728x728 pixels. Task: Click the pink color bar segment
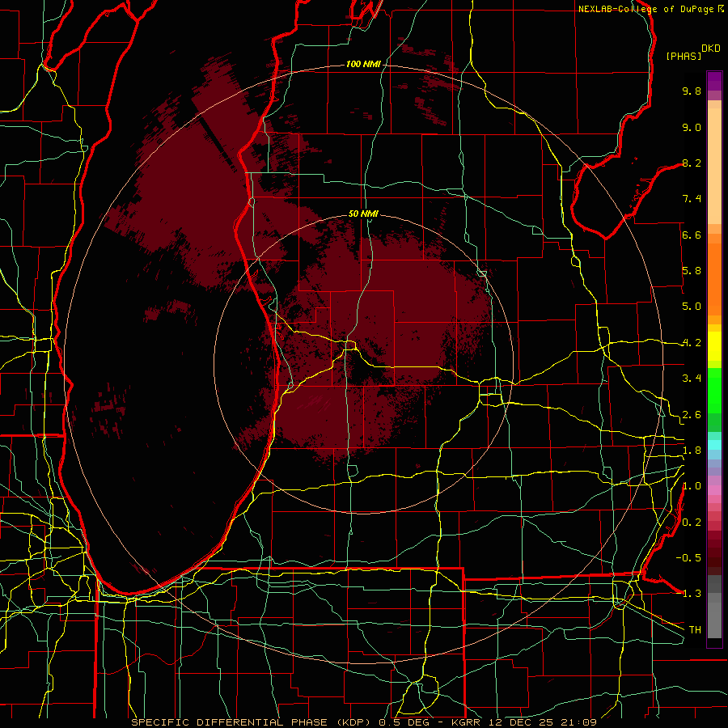click(x=714, y=490)
